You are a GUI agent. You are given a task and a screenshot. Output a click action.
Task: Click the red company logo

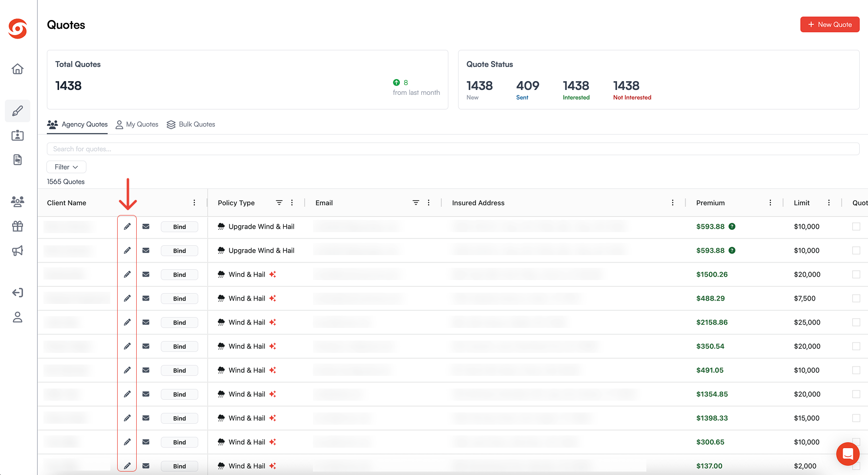coord(18,28)
